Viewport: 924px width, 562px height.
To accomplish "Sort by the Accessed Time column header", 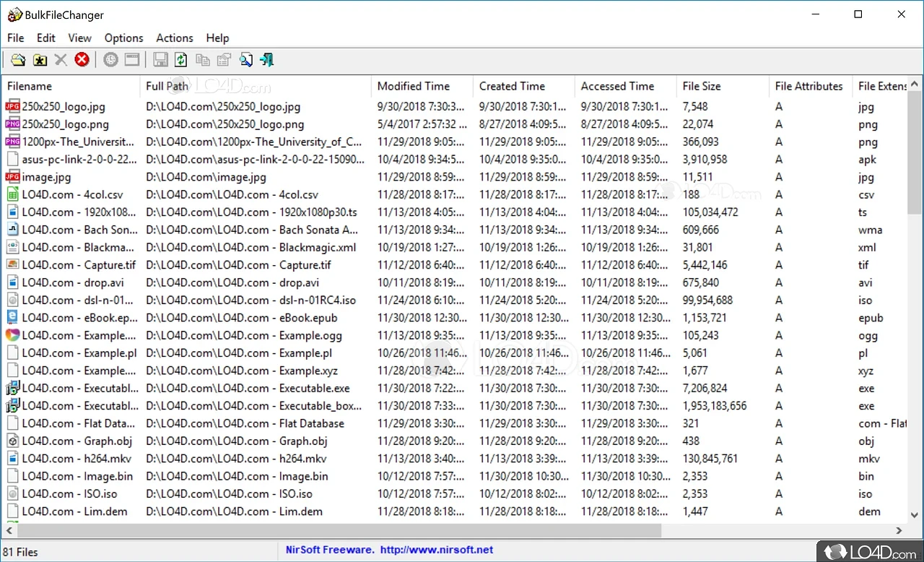I will [626, 86].
